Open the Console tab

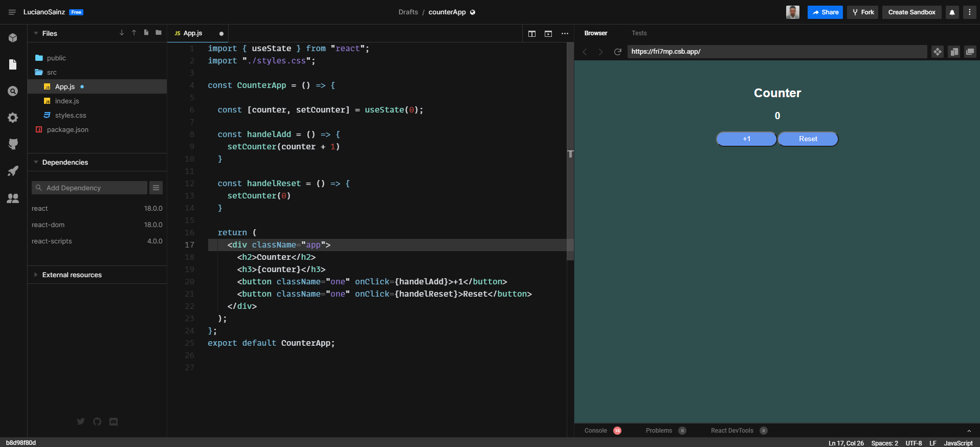coord(603,431)
